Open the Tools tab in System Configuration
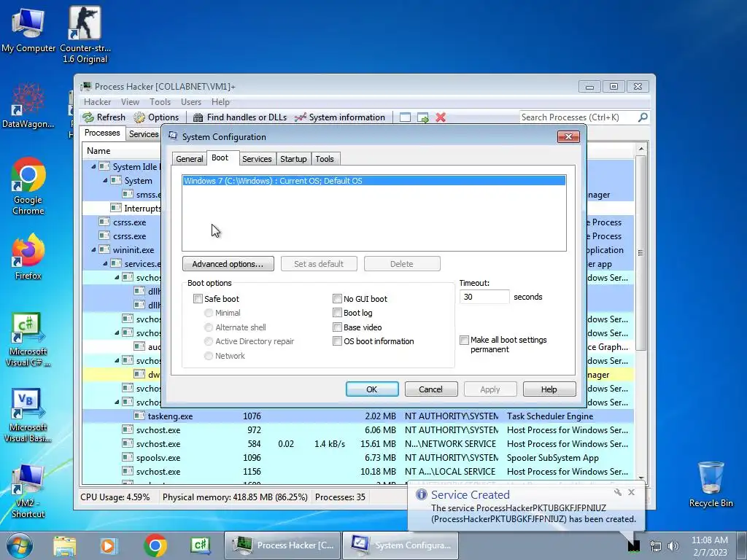Image resolution: width=747 pixels, height=560 pixels. pos(325,159)
